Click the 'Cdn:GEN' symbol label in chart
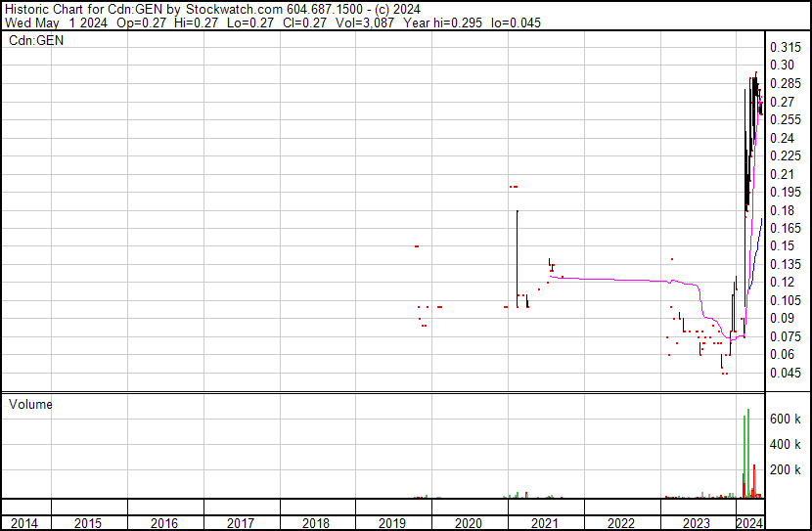 (x=36, y=40)
